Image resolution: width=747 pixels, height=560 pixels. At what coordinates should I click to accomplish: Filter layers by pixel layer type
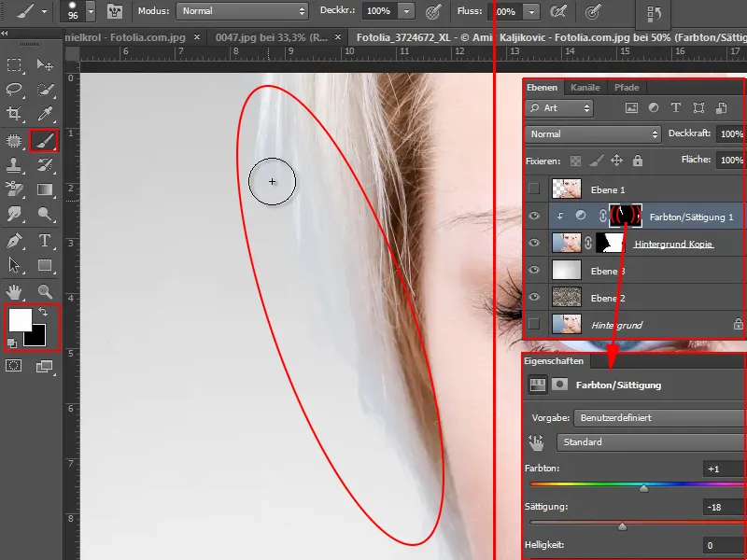631,108
